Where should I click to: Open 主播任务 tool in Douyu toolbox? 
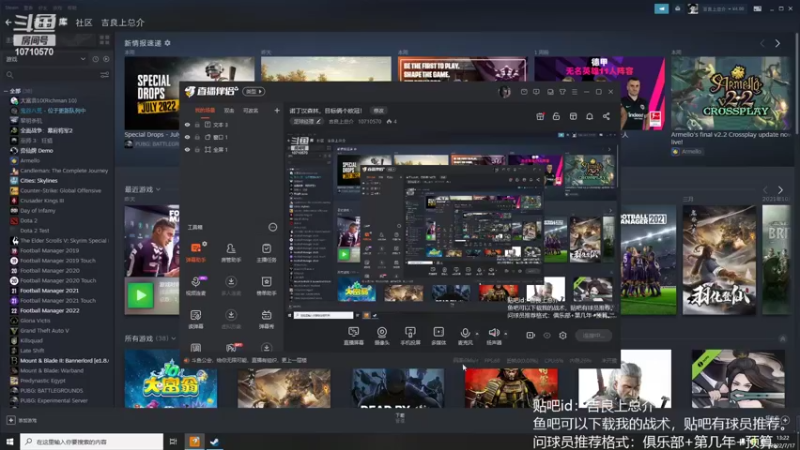266,252
